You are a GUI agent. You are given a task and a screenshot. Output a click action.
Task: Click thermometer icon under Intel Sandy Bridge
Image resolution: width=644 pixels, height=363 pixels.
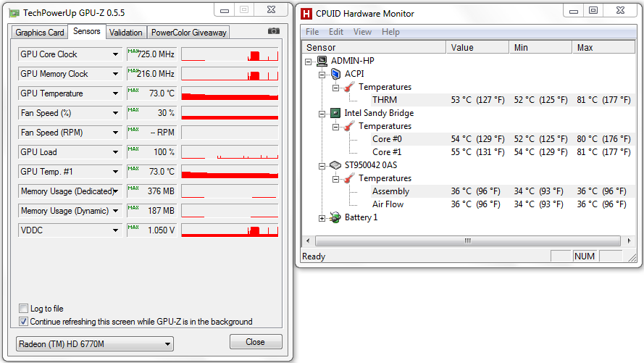coord(349,126)
